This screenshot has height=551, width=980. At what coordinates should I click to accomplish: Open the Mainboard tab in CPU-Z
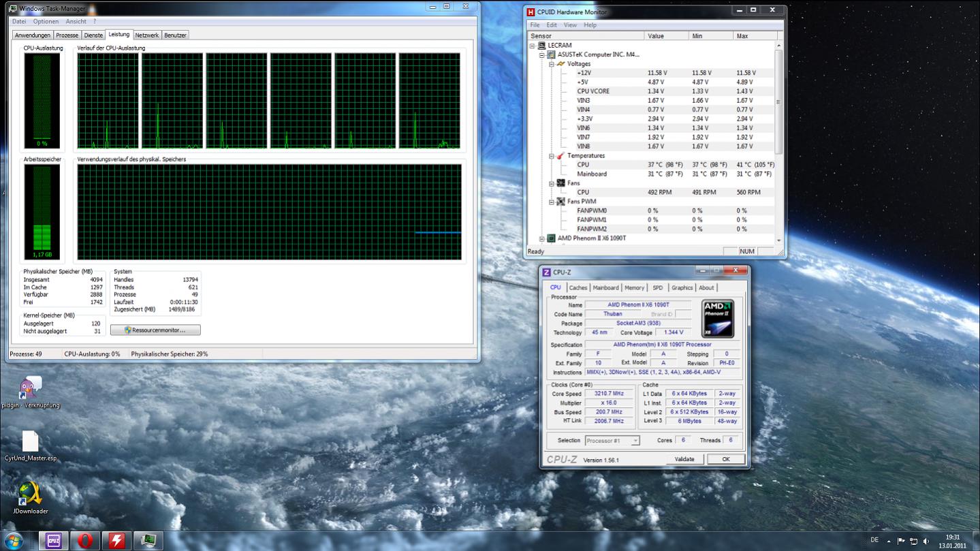pos(605,287)
